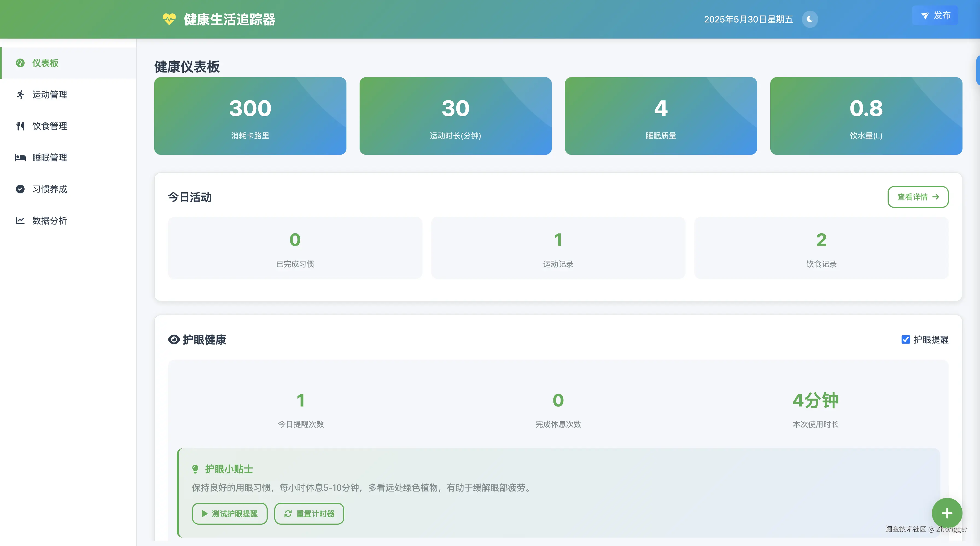Viewport: 980px width, 546px height.
Task: Uncheck the 护眼提醒 checkbox
Action: (x=906, y=339)
